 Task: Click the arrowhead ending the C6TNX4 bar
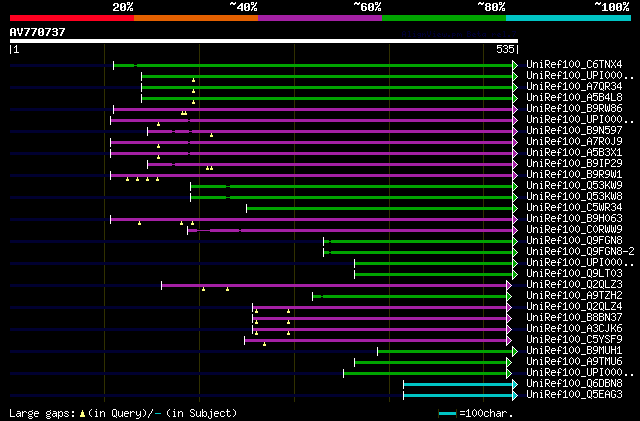pos(515,65)
